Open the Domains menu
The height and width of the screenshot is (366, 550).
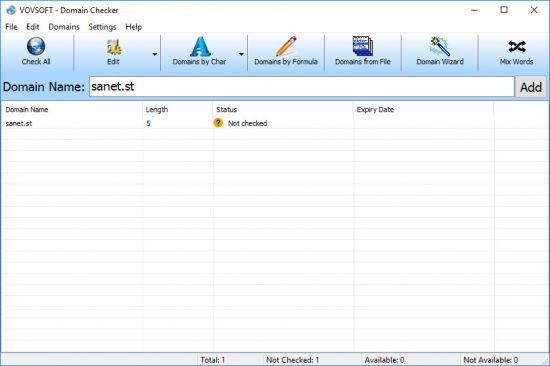click(64, 27)
